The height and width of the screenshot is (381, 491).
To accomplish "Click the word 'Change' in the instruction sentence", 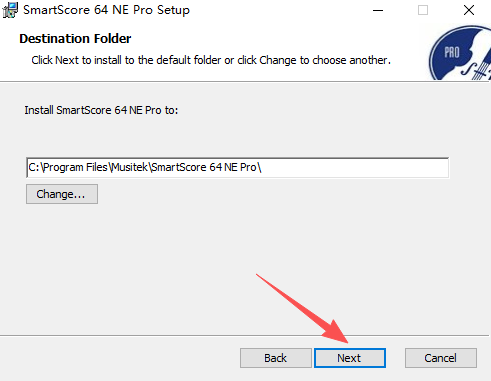I will 278,60.
